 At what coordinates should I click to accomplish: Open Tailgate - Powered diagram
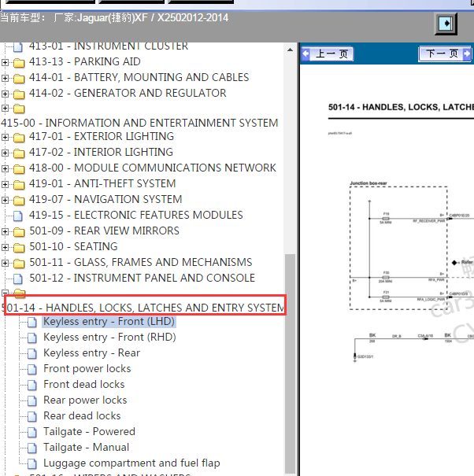point(89,432)
